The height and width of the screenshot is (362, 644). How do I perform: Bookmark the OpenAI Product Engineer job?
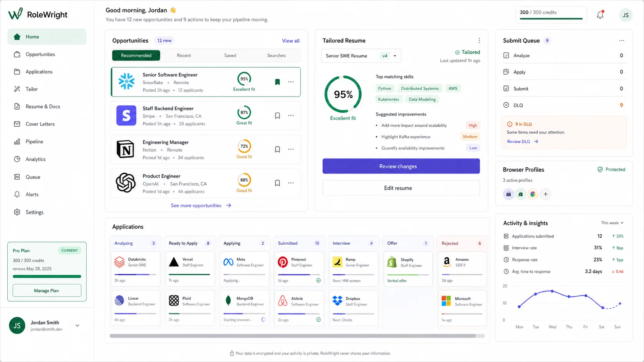point(277,183)
